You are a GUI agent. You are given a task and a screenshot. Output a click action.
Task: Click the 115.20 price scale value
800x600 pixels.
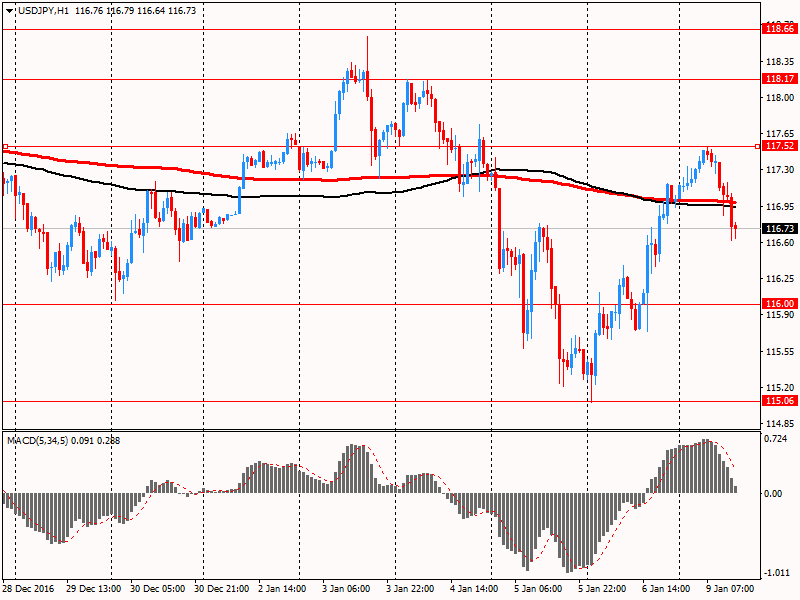780,387
